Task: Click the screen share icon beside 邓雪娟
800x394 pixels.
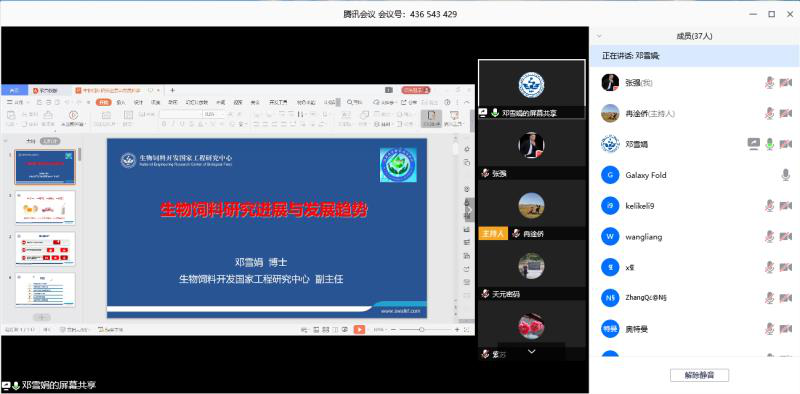Action: click(x=754, y=144)
